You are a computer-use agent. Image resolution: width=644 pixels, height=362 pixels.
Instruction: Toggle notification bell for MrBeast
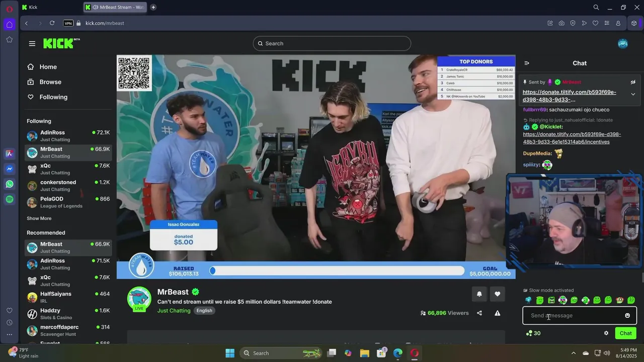pos(479,294)
